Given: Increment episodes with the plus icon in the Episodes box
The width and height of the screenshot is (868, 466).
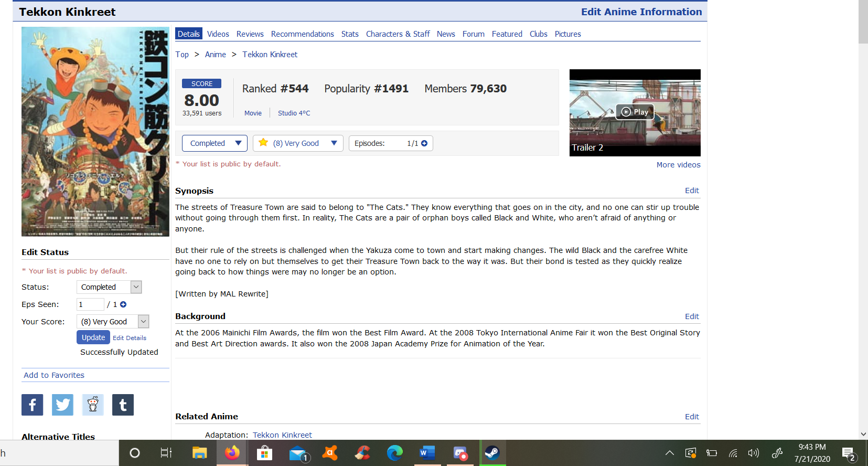Looking at the screenshot, I should [x=424, y=143].
